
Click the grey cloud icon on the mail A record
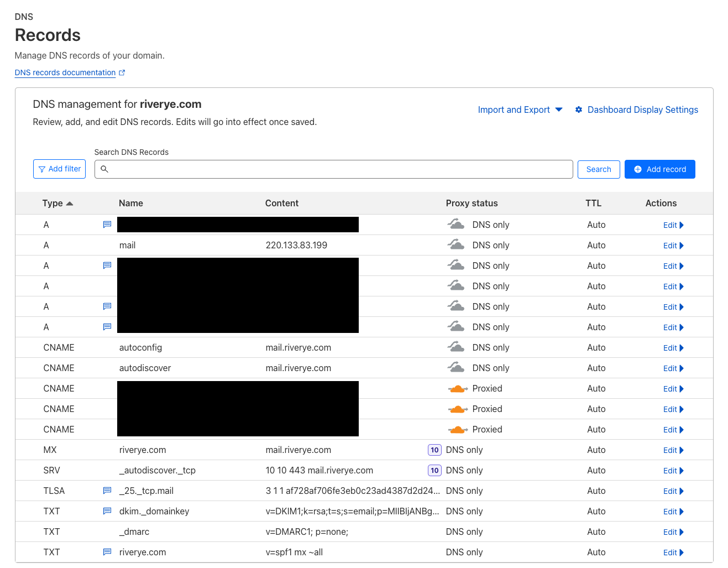[456, 244]
